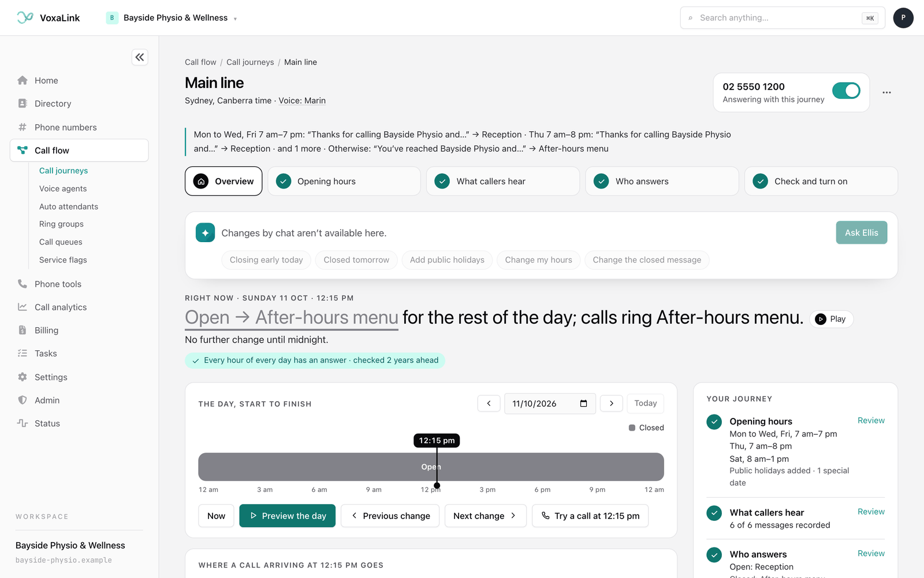Click the Closing early today suggestion chip
Viewport: 924px width, 578px height.
266,260
